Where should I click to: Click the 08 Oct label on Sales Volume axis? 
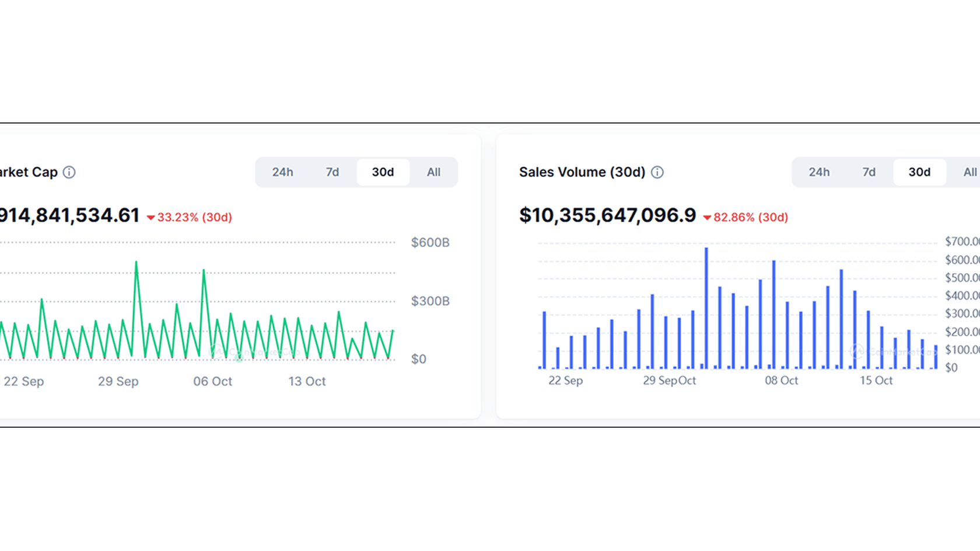coord(781,381)
